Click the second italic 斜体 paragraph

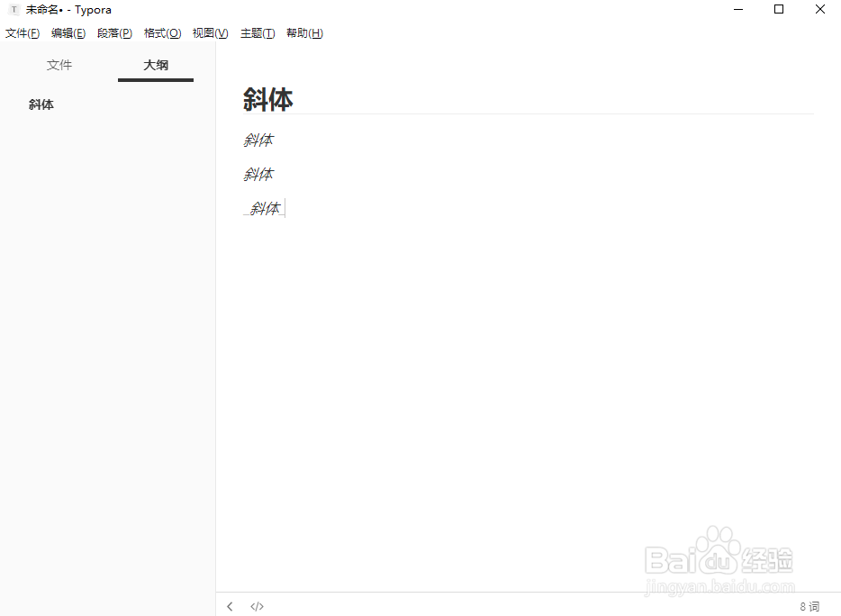coord(258,175)
